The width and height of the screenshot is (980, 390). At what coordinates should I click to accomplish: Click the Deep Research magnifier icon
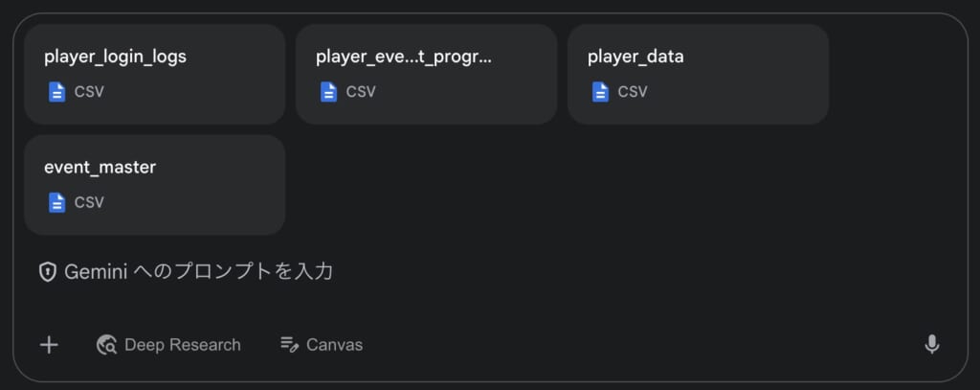106,345
